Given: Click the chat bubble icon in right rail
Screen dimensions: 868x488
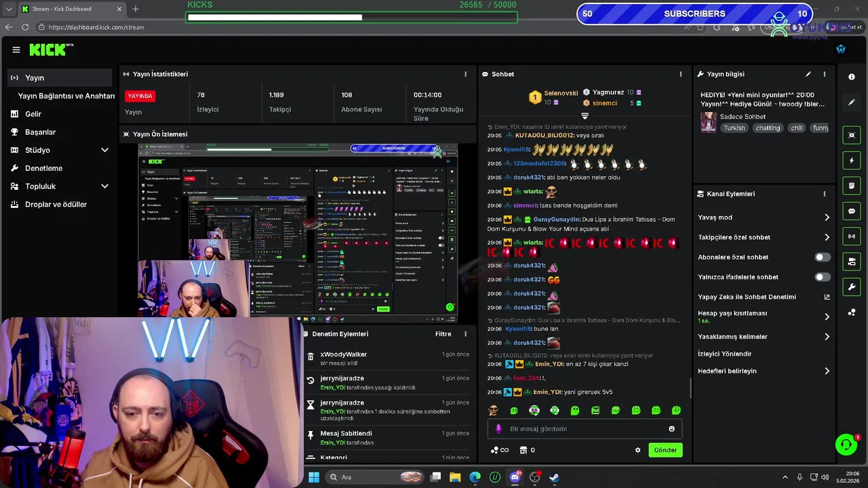Looking at the screenshot, I should point(852,211).
